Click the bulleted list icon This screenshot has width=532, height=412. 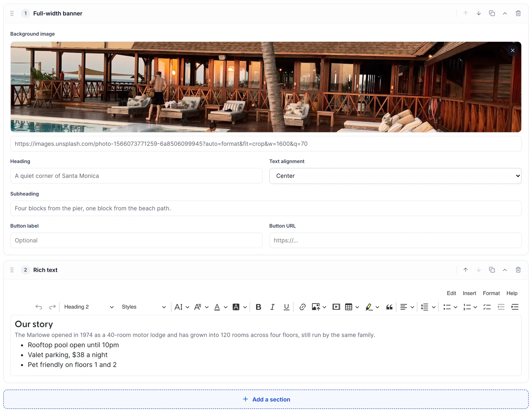[447, 307]
